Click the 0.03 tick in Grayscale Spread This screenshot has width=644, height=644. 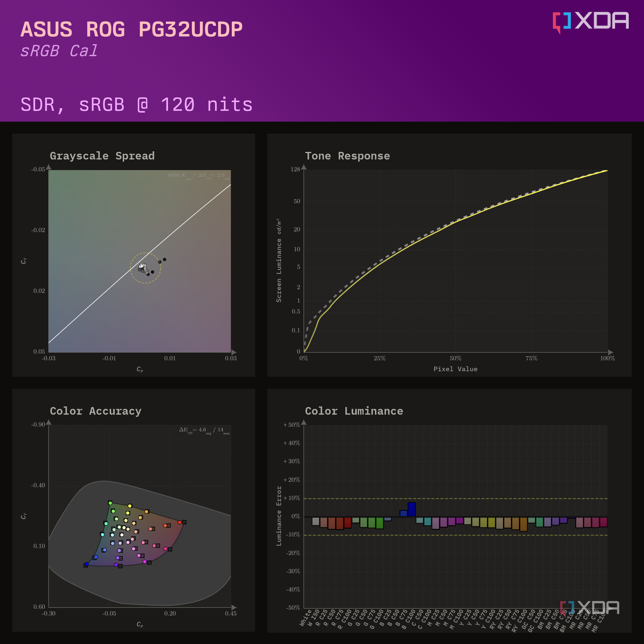[x=231, y=358]
